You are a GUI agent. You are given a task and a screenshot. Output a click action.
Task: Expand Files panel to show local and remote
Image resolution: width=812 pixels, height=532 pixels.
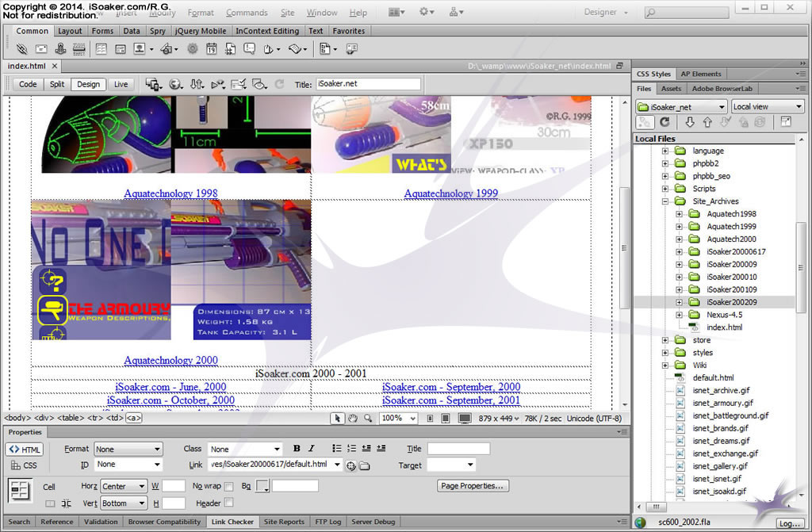coord(786,122)
